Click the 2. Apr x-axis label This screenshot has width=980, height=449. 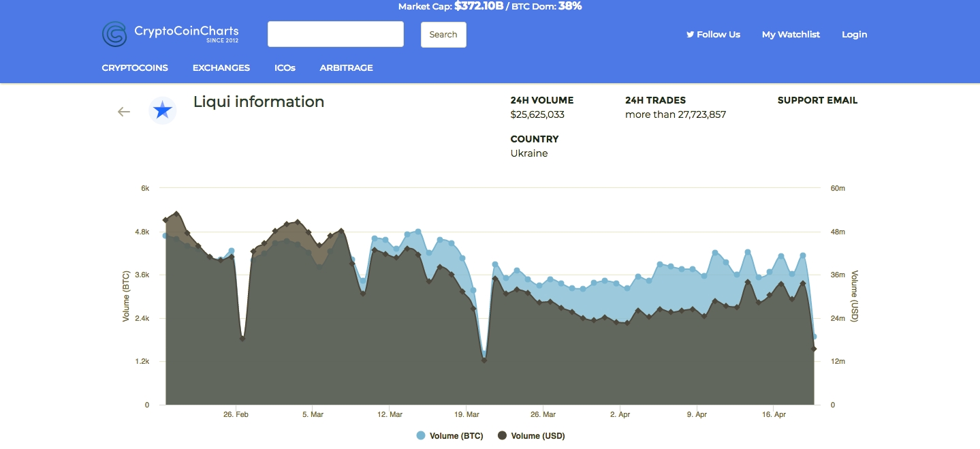point(620,414)
